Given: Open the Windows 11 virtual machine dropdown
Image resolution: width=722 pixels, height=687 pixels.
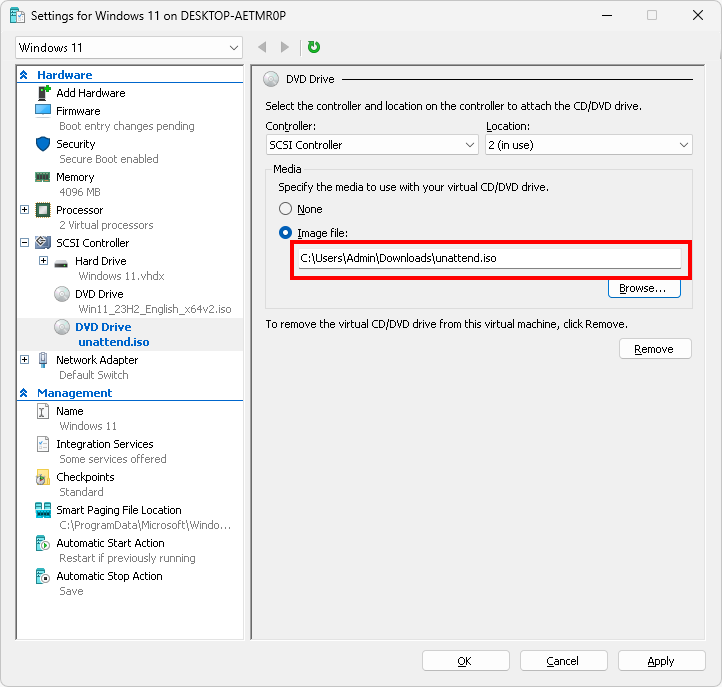Looking at the screenshot, I should point(129,48).
